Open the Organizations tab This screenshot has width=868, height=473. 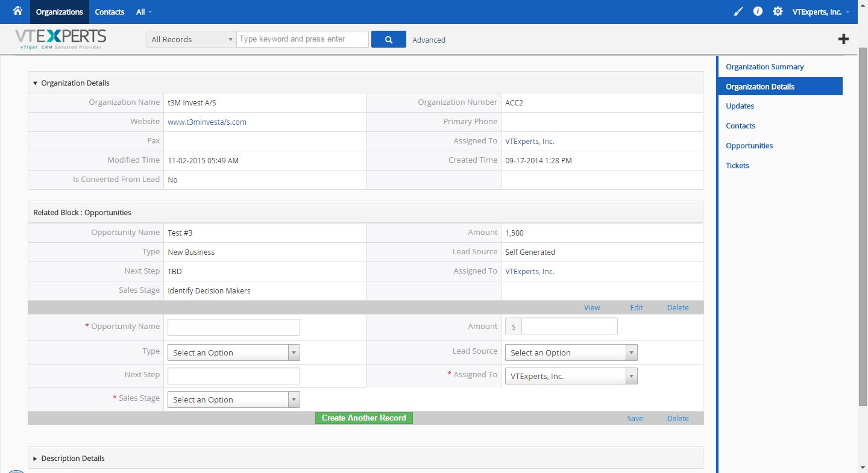click(x=60, y=12)
